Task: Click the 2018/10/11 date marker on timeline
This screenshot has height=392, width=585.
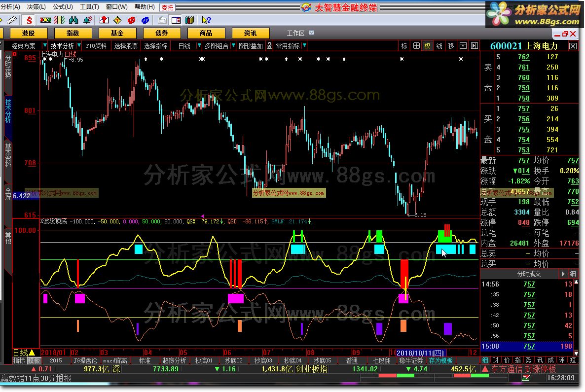Action: pos(420,353)
